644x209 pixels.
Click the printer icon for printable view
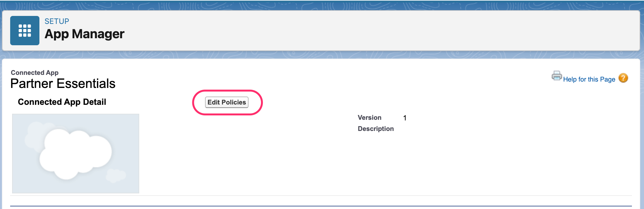coord(557,76)
